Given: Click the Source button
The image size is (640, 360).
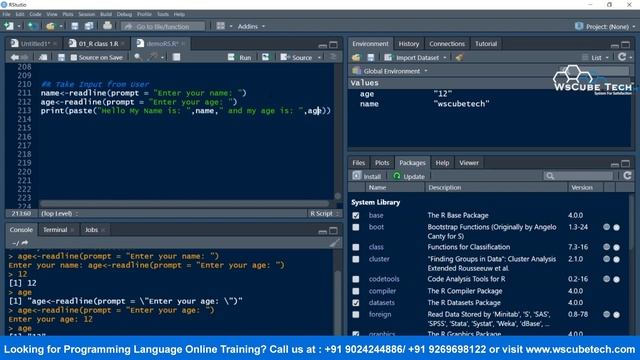Looking at the screenshot, I should (x=297, y=58).
